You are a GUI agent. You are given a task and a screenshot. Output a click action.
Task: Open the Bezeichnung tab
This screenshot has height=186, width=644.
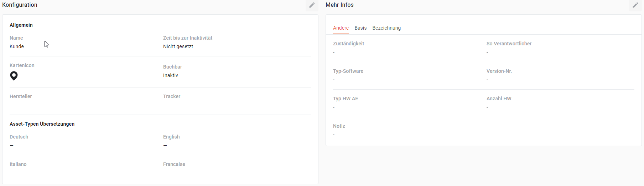tap(386, 28)
